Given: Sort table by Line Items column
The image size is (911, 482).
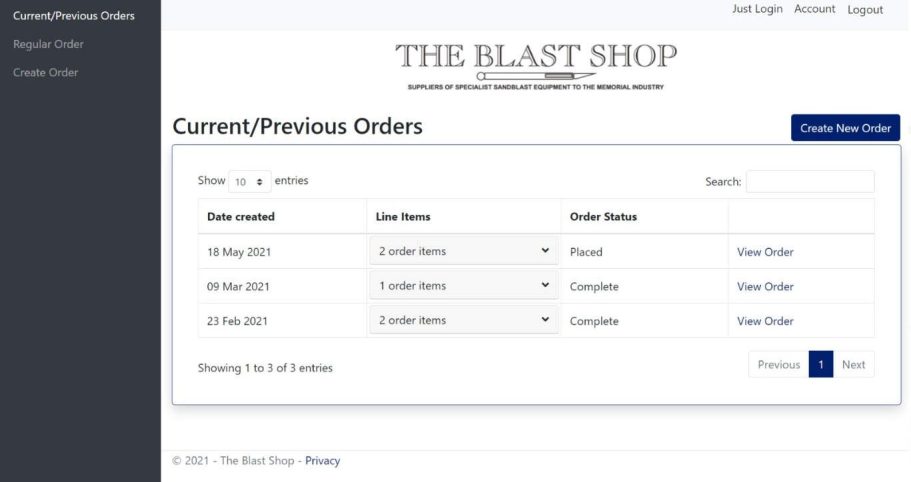Looking at the screenshot, I should point(403,217).
